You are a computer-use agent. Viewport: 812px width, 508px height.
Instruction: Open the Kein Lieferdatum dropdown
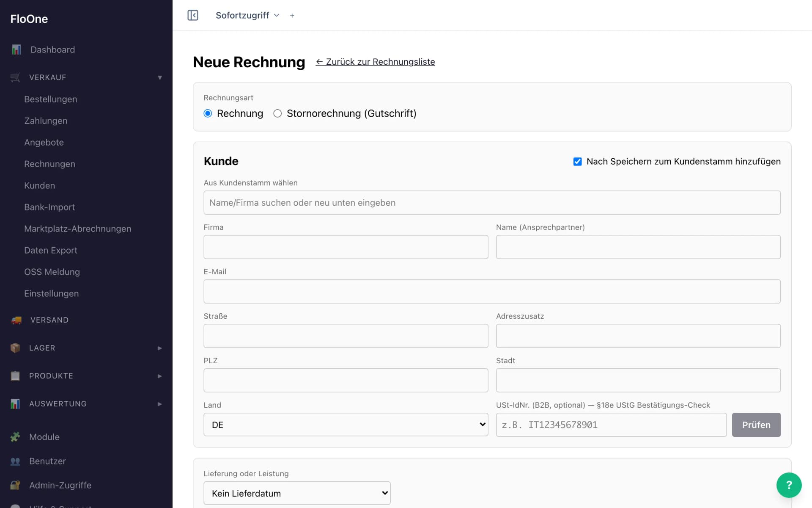tap(297, 493)
